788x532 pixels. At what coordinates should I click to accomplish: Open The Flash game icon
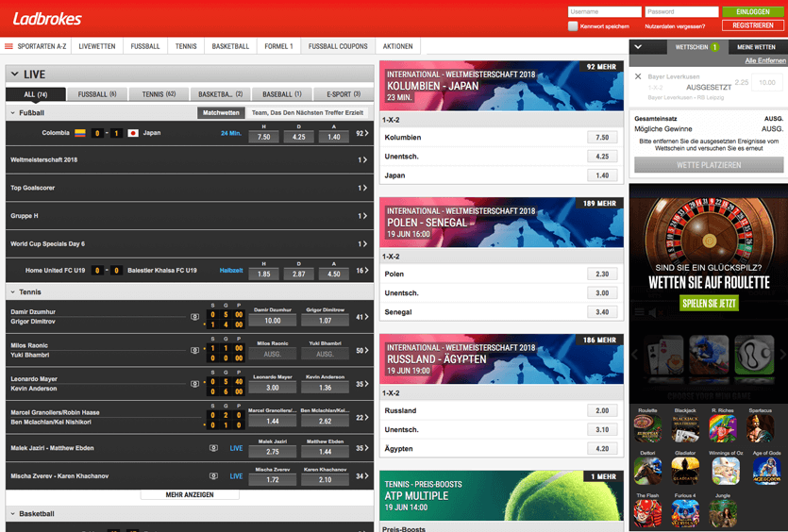pyautogui.click(x=647, y=513)
